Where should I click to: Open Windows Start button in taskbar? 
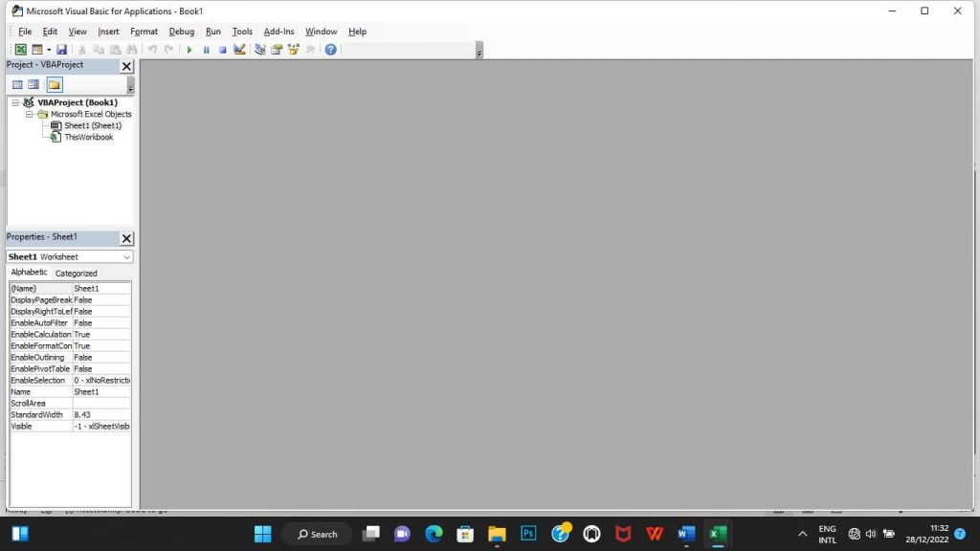(x=263, y=534)
